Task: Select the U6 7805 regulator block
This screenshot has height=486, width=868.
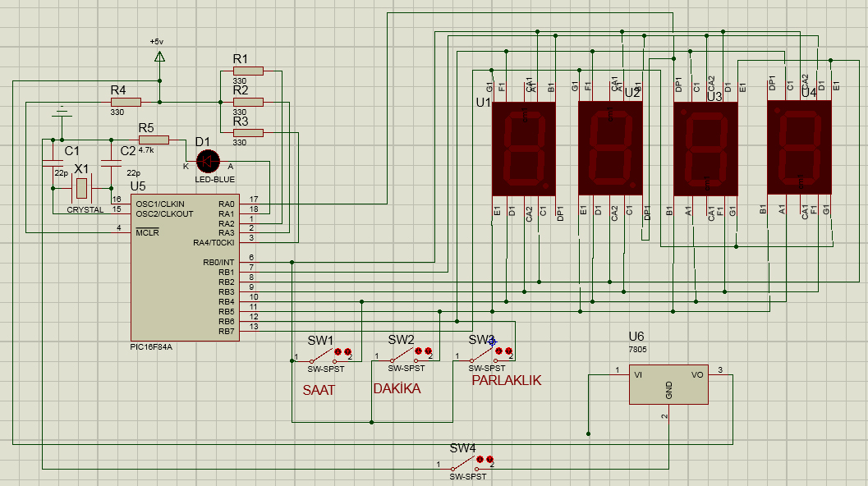Action: (668, 385)
